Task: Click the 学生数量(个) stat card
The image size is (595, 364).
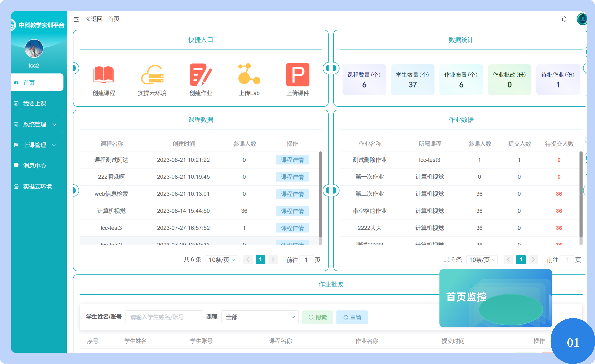Action: click(413, 80)
